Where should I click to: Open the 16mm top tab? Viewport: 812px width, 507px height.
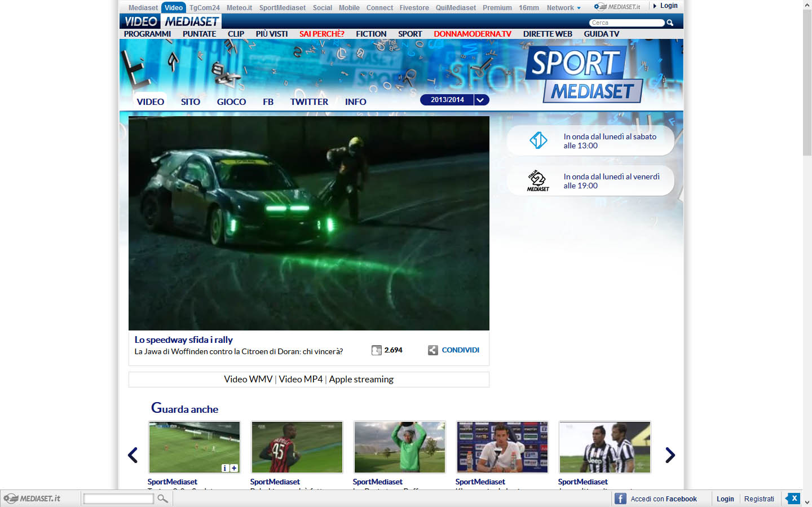(529, 8)
